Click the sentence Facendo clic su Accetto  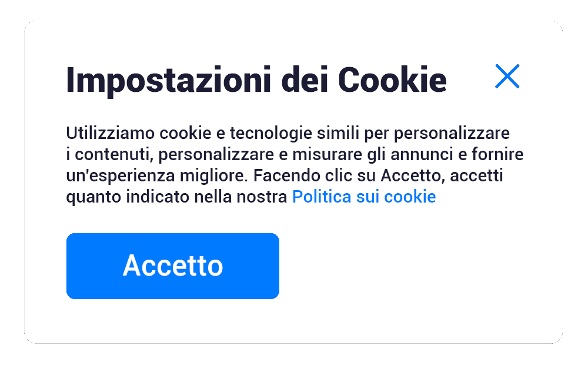[347, 175]
